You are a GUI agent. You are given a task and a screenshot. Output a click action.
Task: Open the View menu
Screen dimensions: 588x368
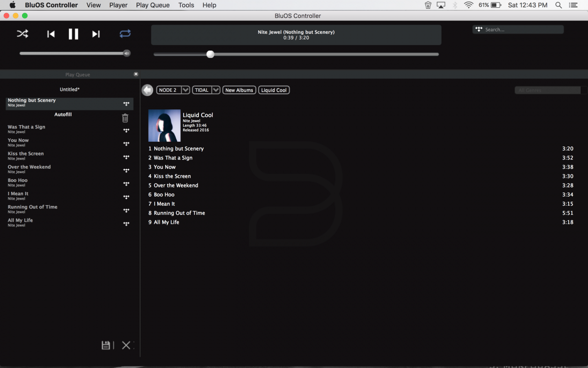[x=93, y=5]
